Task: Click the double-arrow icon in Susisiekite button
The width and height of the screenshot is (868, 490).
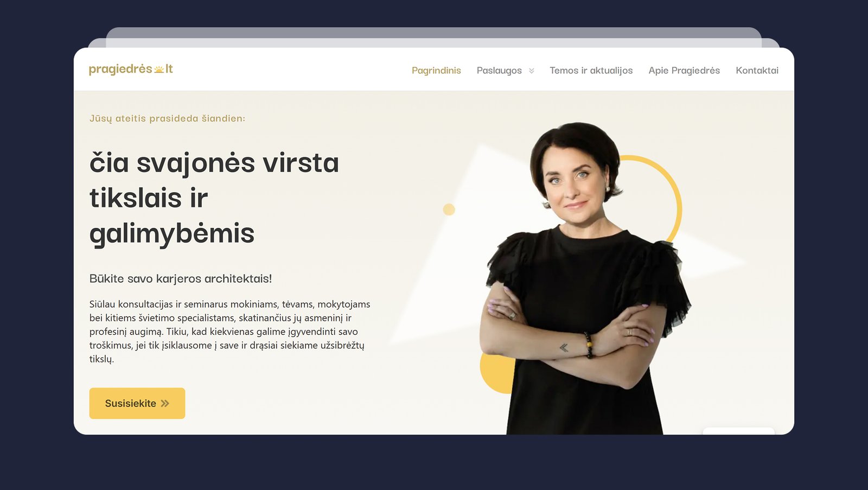Action: 165,403
